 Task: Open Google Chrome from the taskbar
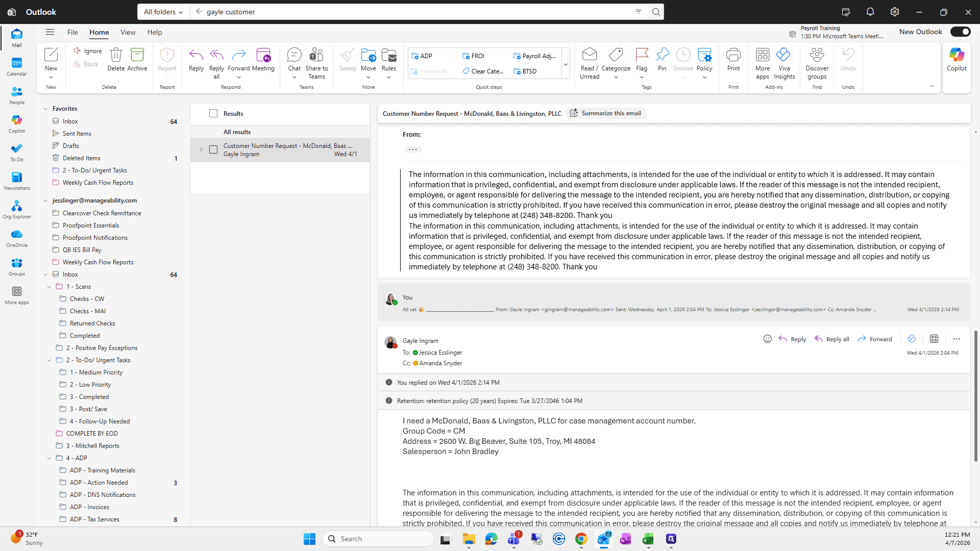click(x=581, y=539)
